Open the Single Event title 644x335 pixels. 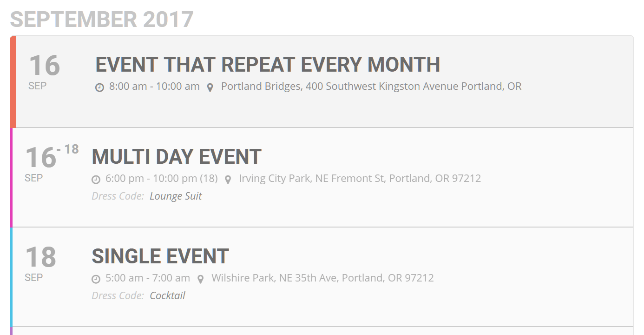click(160, 256)
